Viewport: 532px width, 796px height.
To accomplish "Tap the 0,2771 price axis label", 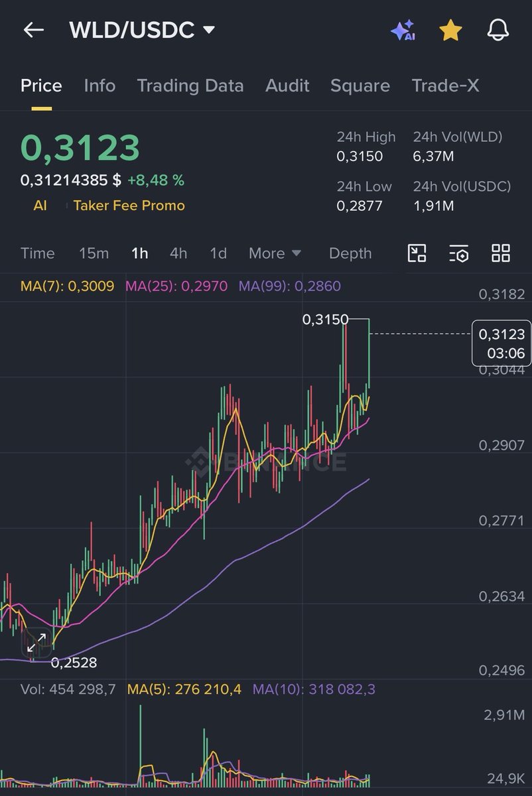I will [501, 521].
